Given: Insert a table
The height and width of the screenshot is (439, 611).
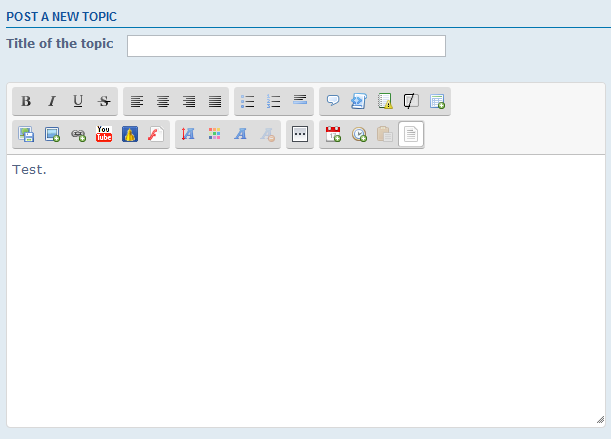Looking at the screenshot, I should coord(437,101).
